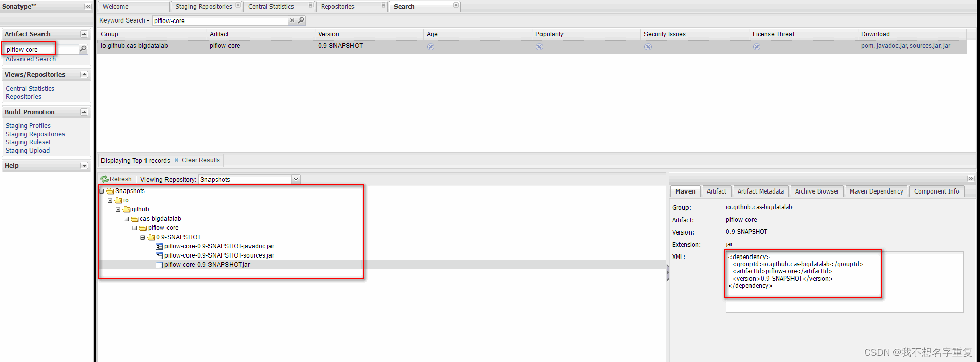Open Advanced Search link

tap(31, 59)
